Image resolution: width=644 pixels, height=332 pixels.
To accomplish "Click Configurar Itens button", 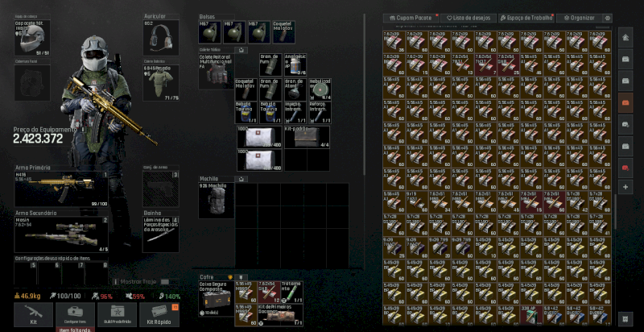I will (75, 315).
